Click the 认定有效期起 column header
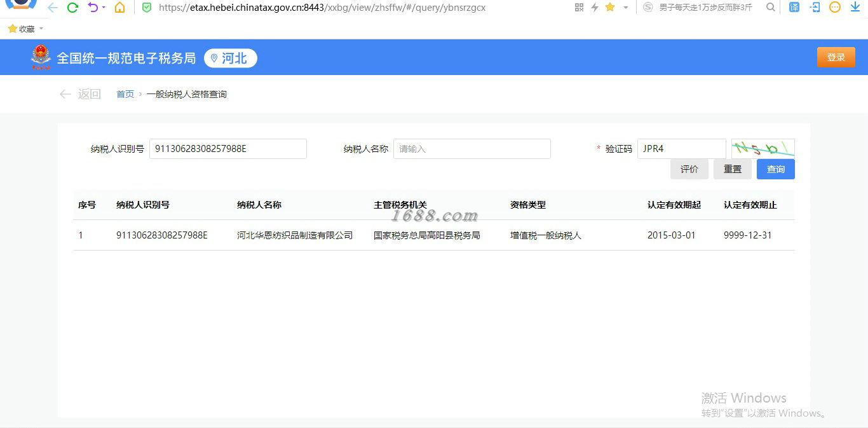Image resolution: width=868 pixels, height=428 pixels. [674, 205]
